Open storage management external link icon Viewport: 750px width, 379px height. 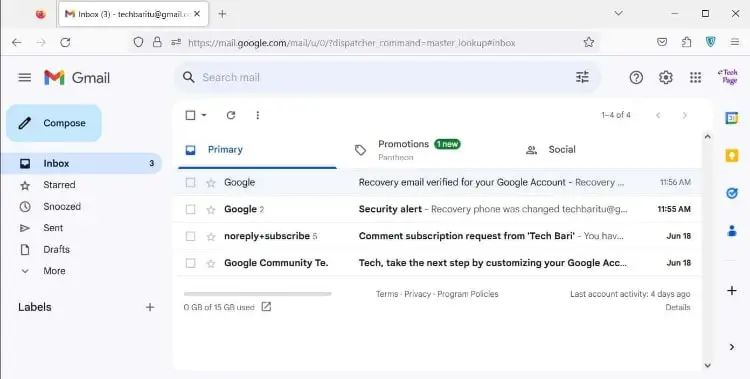point(266,307)
